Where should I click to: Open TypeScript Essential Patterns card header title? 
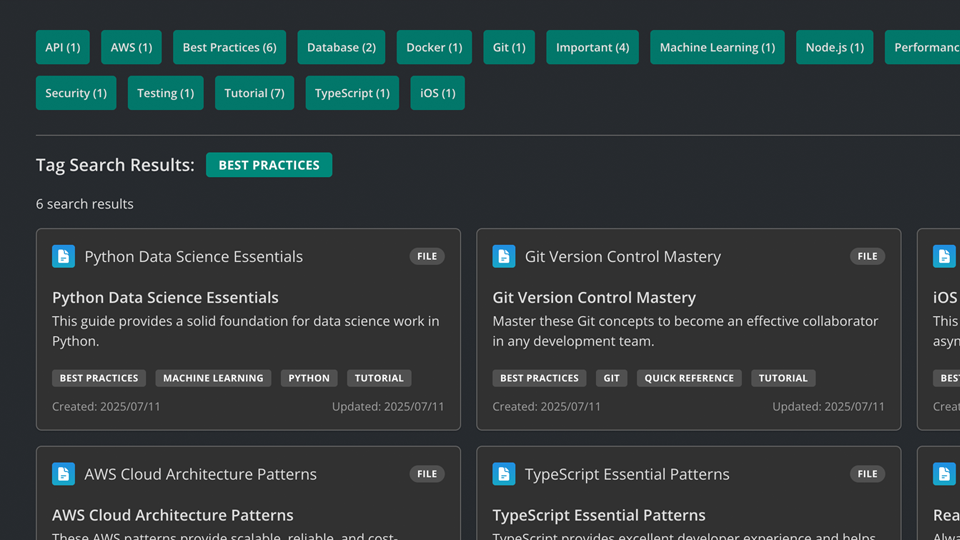[627, 474]
